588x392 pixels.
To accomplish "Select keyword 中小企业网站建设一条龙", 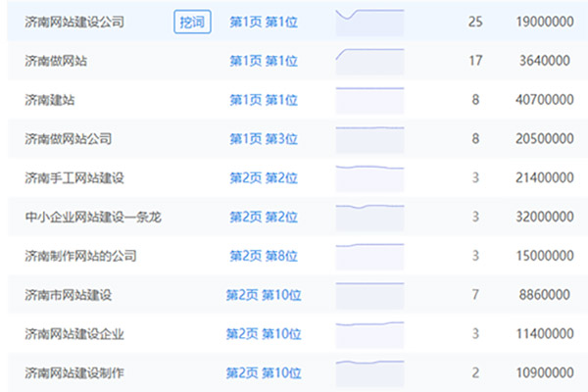I will point(93,218).
